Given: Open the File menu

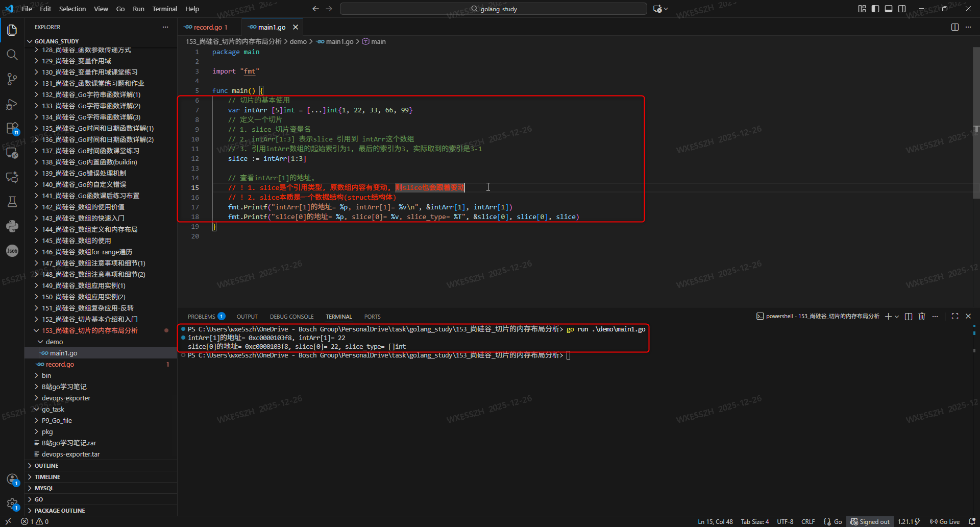Looking at the screenshot, I should 27,9.
